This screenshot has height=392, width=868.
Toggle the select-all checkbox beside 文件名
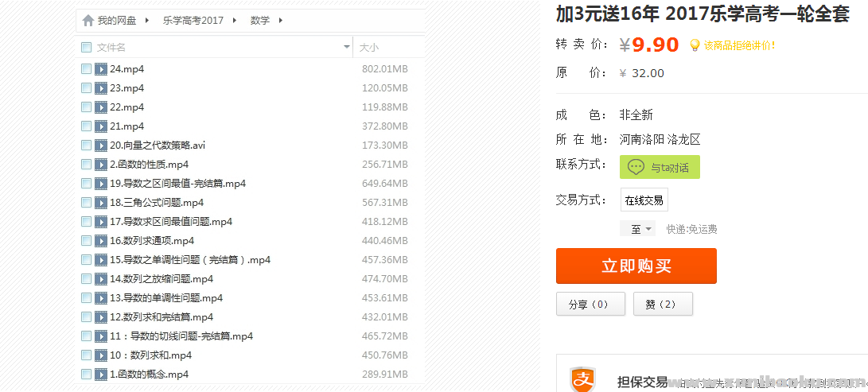86,48
